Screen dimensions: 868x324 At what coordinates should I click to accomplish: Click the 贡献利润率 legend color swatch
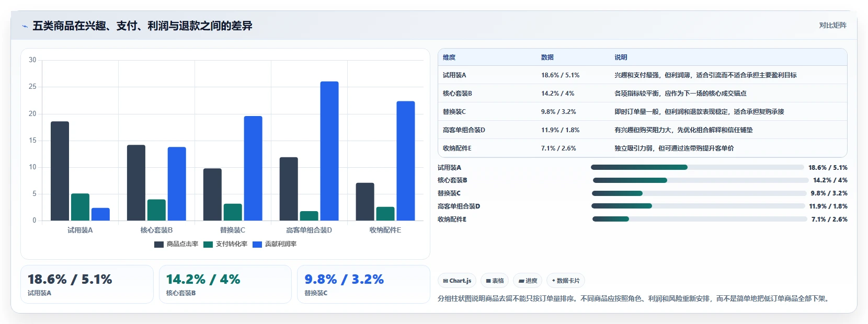pyautogui.click(x=257, y=245)
